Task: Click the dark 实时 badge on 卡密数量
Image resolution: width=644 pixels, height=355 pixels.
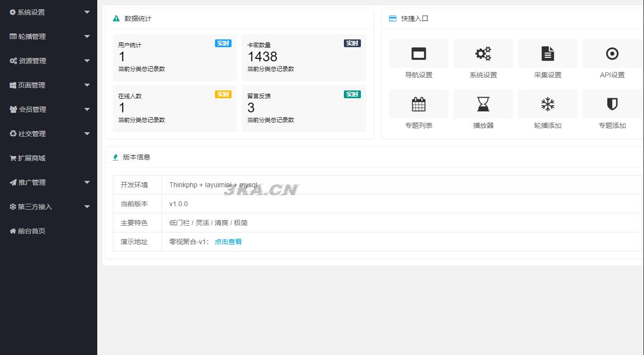Action: (x=352, y=43)
